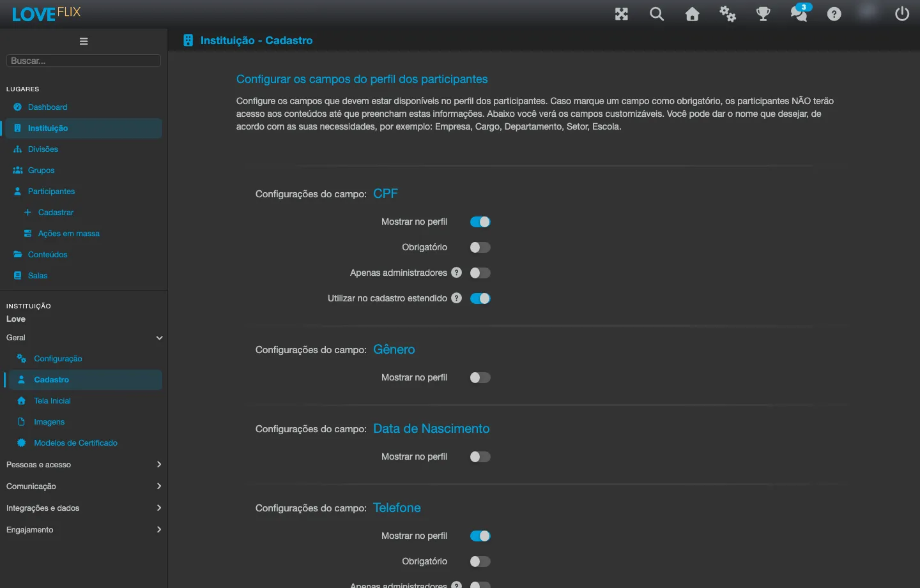The height and width of the screenshot is (588, 920).
Task: Toggle Telefone Mostrar no perfil switch
Action: tap(480, 536)
